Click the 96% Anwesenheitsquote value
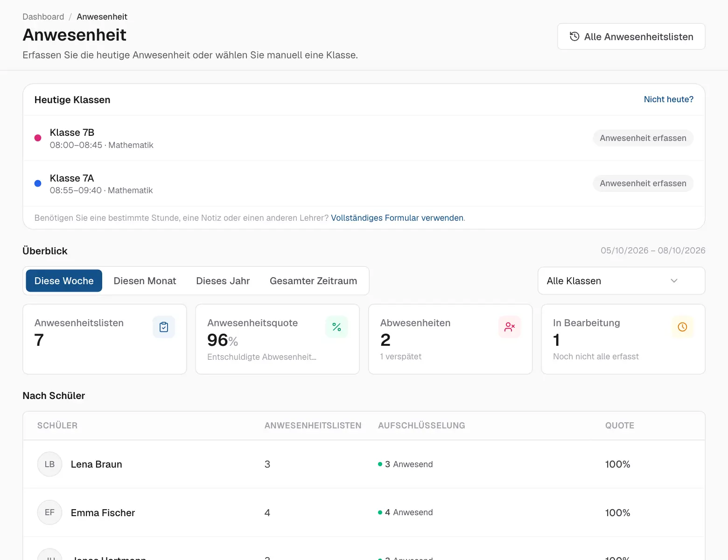 (223, 340)
